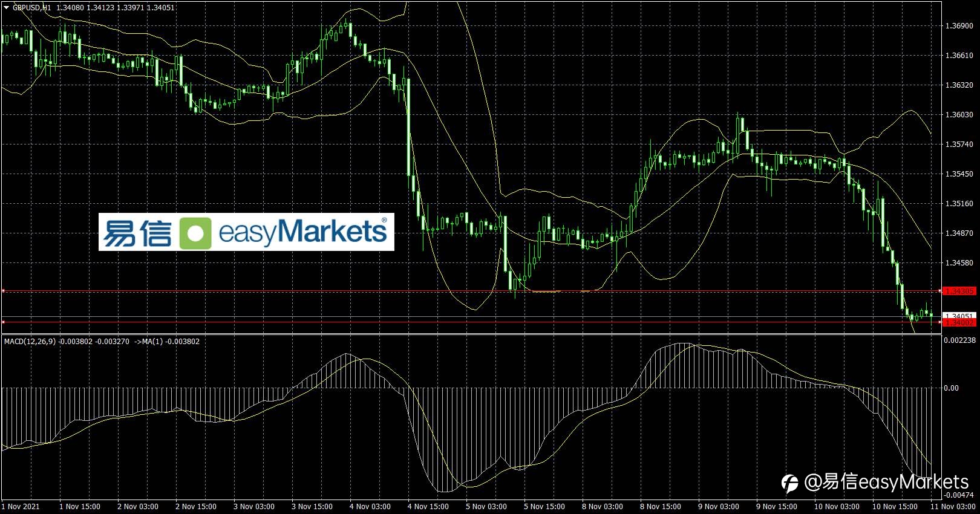Click the 5 Nov 15:00 time label
980x514 pixels.
[x=544, y=507]
